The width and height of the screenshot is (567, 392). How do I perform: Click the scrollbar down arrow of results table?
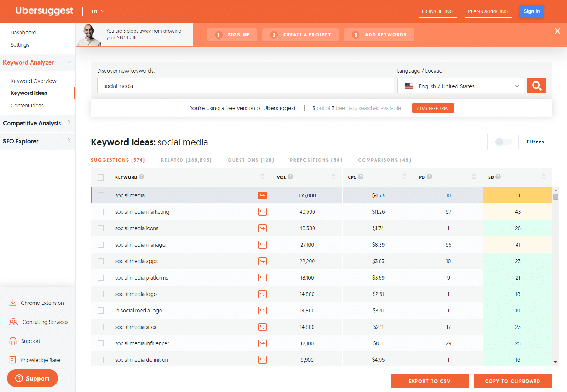(556, 362)
